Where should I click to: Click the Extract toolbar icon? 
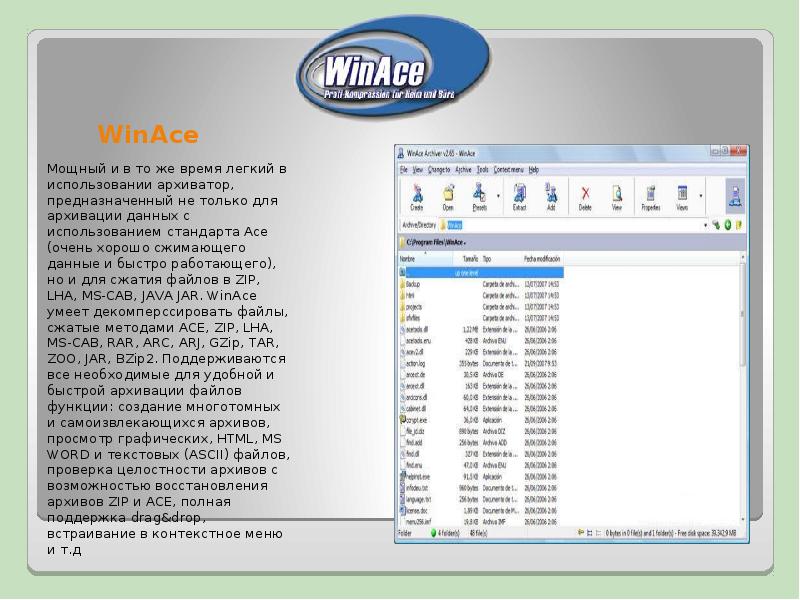[520, 195]
